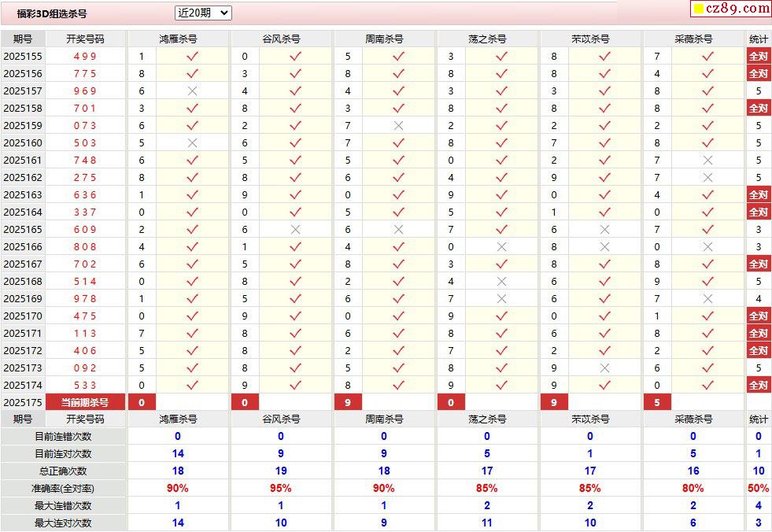Click the top 荡之杀号 column header
The width and height of the screenshot is (772, 532).
click(x=487, y=39)
